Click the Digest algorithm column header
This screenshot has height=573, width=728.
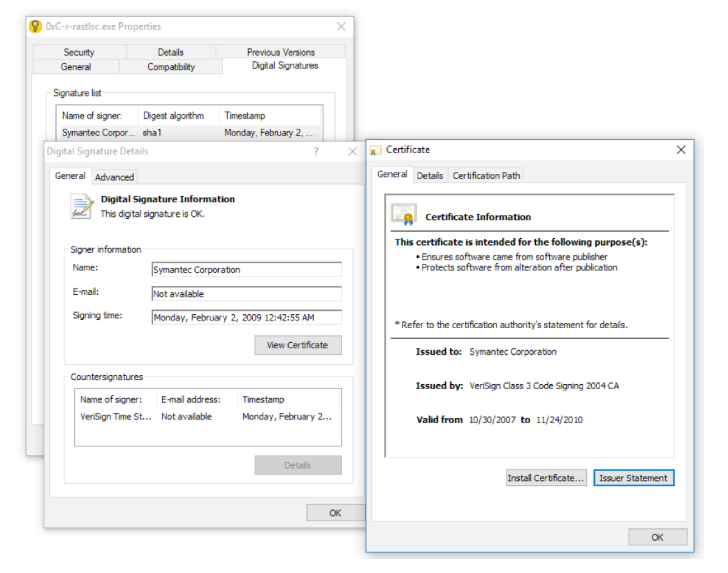(173, 115)
